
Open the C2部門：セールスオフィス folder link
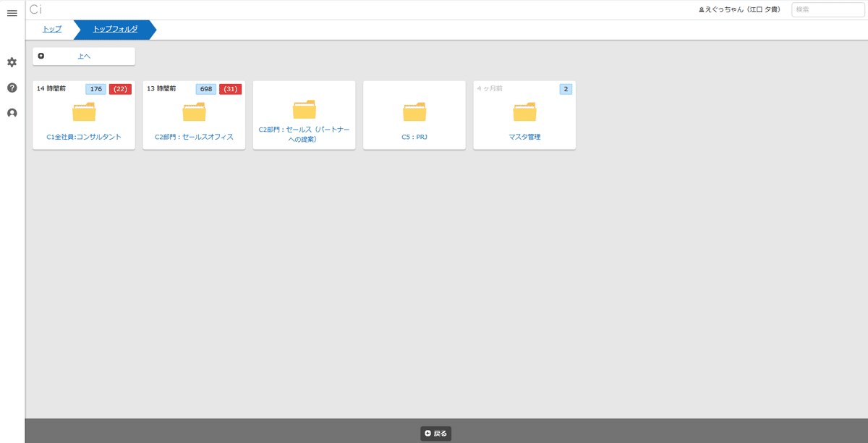tap(194, 137)
